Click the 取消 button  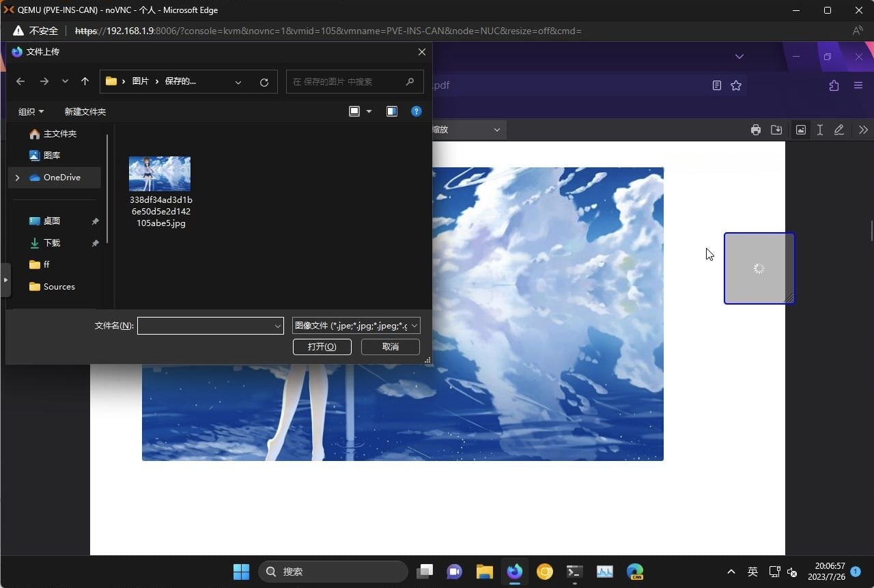tap(390, 347)
